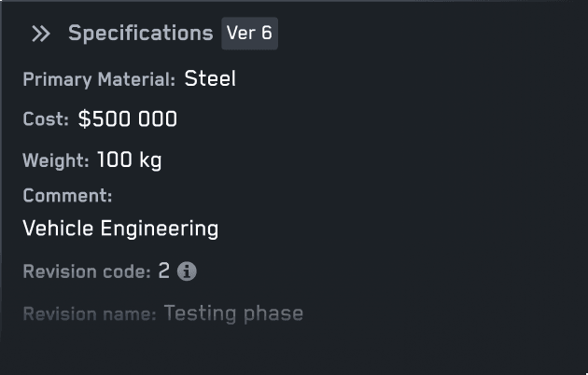Click the Vehicle Engineering comment text

(120, 229)
